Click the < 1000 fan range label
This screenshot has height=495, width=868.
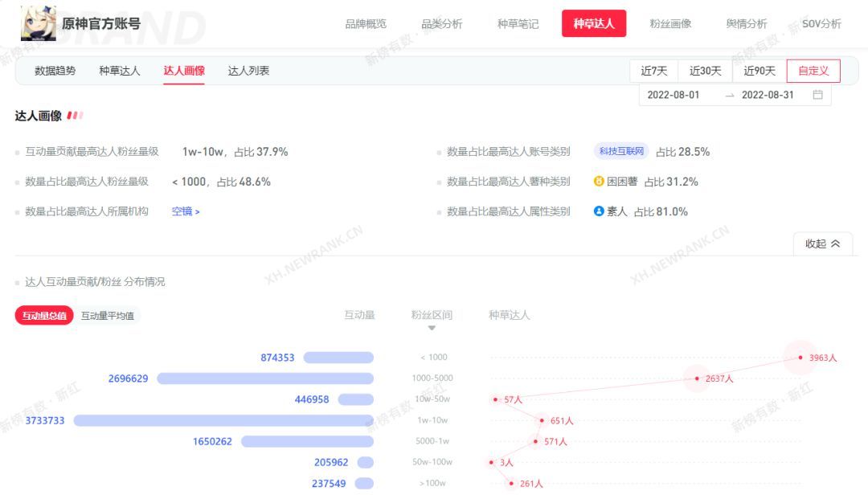434,358
